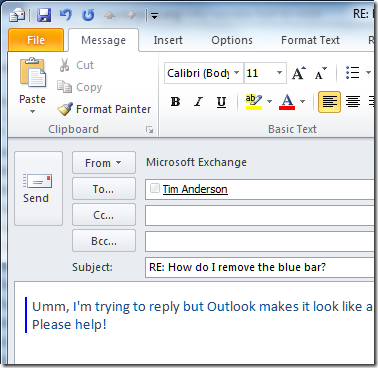Click the Outlook message icon in title bar
The height and width of the screenshot is (368, 378).
[17, 15]
